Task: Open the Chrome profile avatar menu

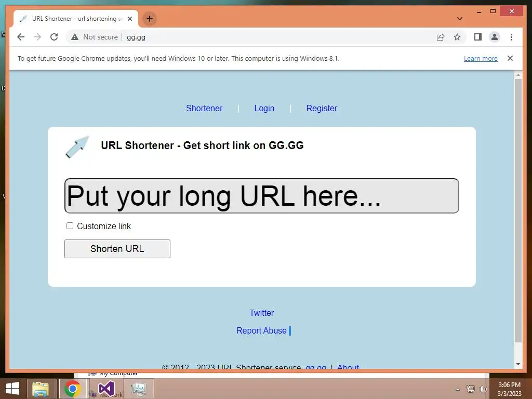Action: (x=495, y=37)
